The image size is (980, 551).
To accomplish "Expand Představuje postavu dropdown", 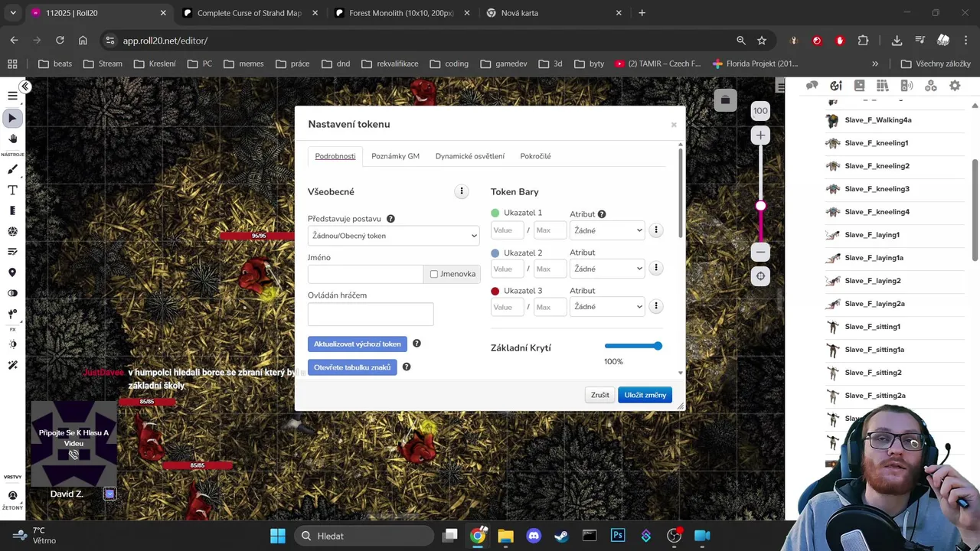I will click(394, 236).
